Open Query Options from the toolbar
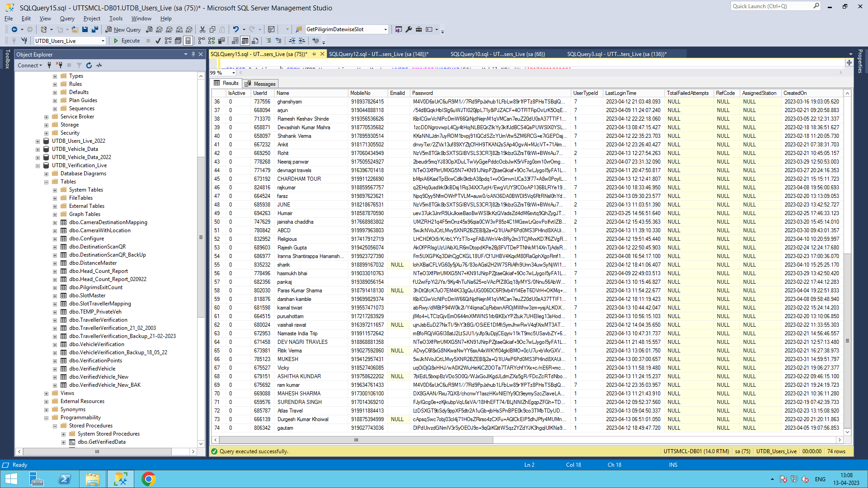 click(x=178, y=41)
